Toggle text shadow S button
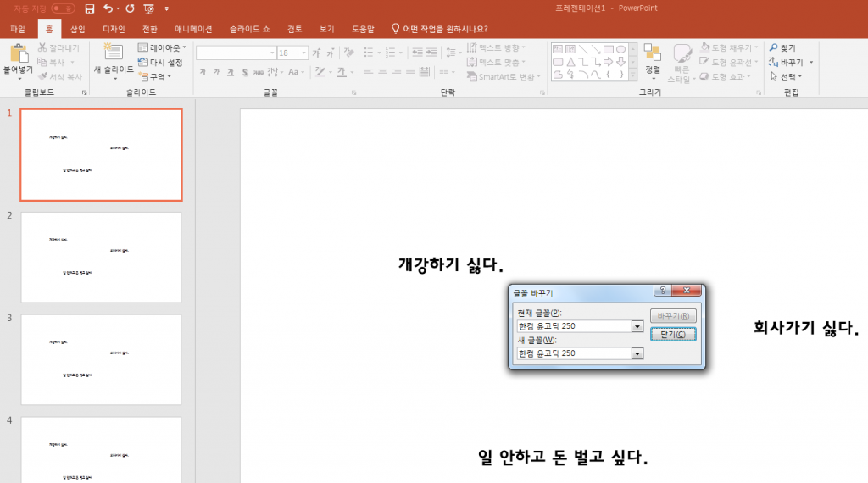868x483 pixels. tap(245, 72)
